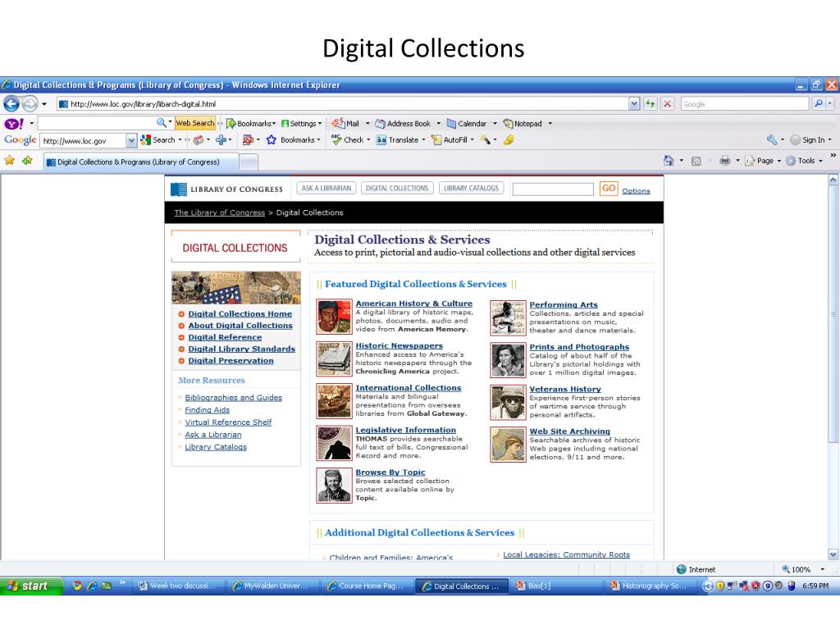Open the Options link next to GO
This screenshot has height=630, width=840.
(636, 190)
